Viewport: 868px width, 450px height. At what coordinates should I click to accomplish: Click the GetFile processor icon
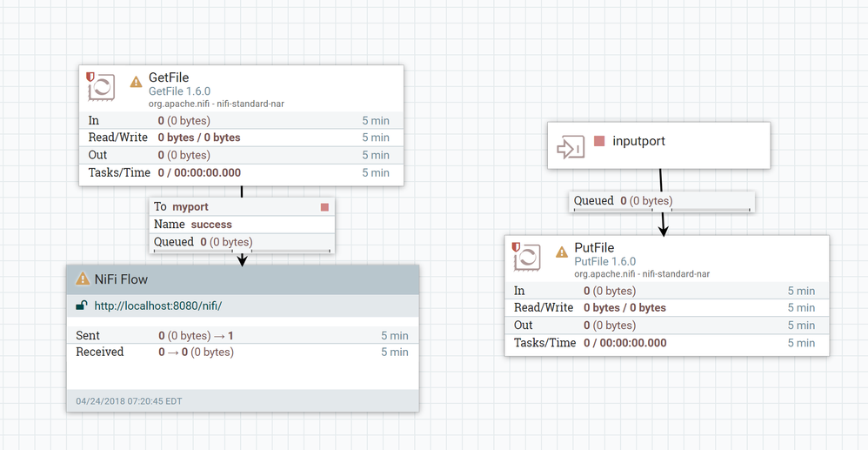pyautogui.click(x=101, y=86)
